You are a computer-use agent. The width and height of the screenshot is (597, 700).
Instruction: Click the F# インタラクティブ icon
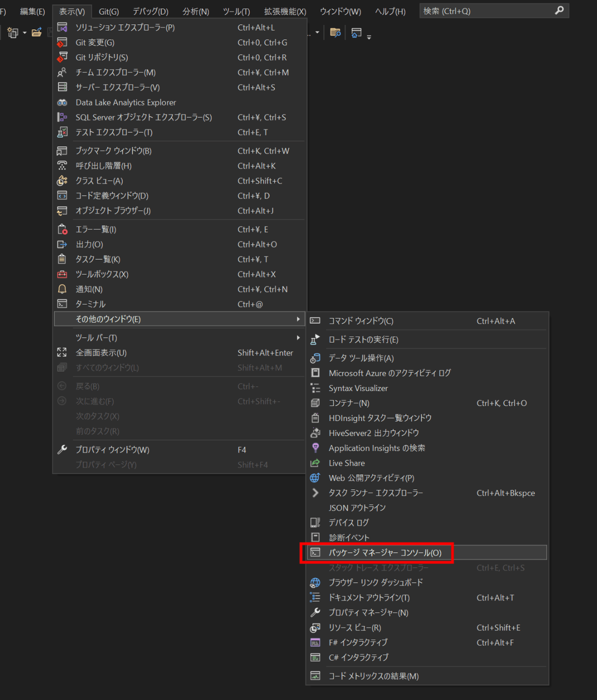(315, 642)
